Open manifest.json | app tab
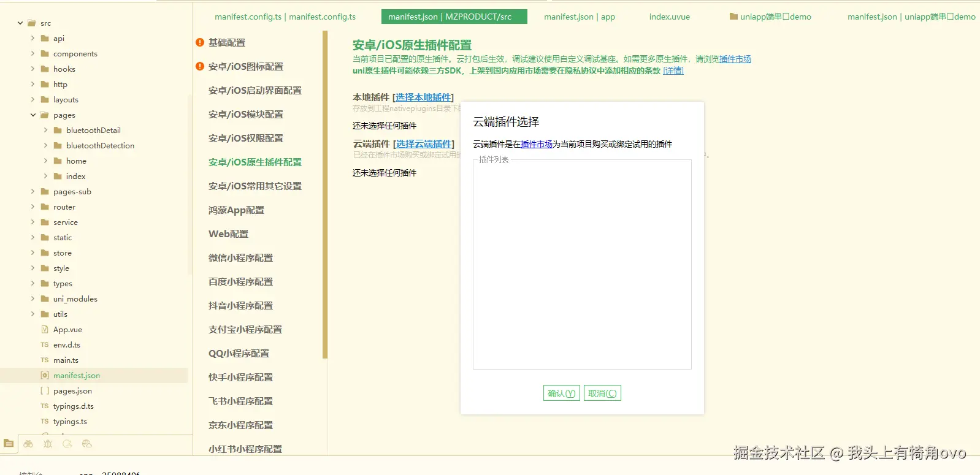Viewport: 980px width, 475px height. tap(580, 17)
